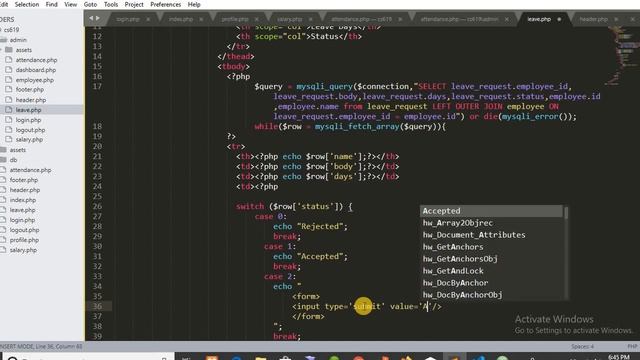Image resolution: width=640 pixels, height=360 pixels.
Task: Click the file icon beside admin login.php
Action: pos(9,120)
